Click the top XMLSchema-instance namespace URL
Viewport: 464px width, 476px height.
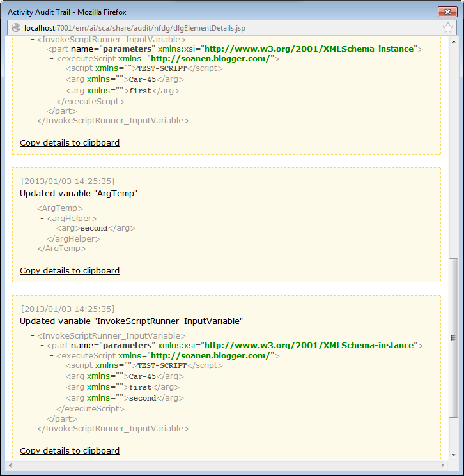click(309, 49)
